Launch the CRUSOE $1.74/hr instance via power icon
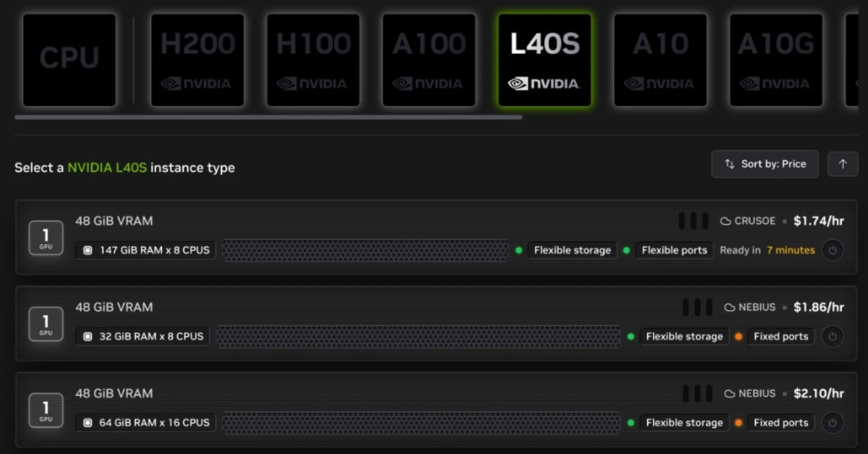868x454 pixels. [833, 250]
